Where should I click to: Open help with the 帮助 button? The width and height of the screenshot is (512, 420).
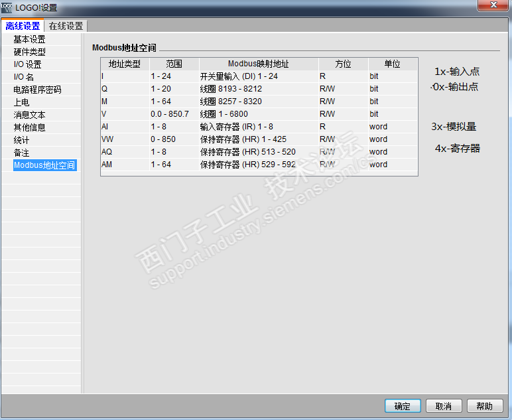tap(485, 406)
